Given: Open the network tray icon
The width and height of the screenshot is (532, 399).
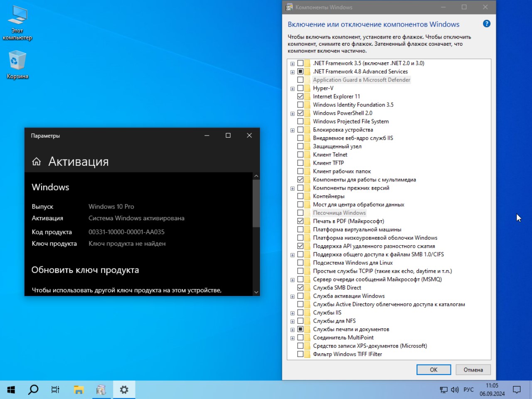Looking at the screenshot, I should click(443, 390).
